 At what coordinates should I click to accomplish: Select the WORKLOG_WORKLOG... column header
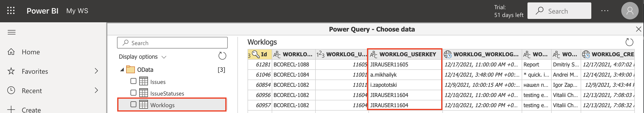(x=482, y=54)
